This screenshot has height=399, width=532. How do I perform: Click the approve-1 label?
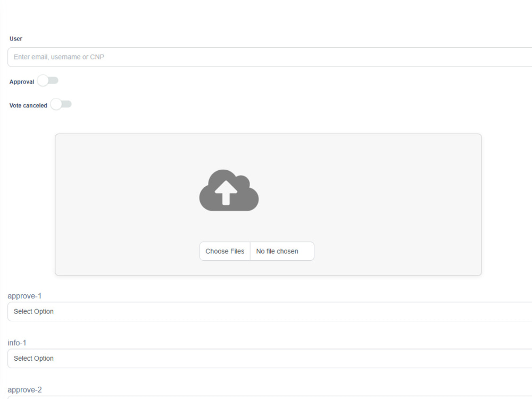coord(24,296)
